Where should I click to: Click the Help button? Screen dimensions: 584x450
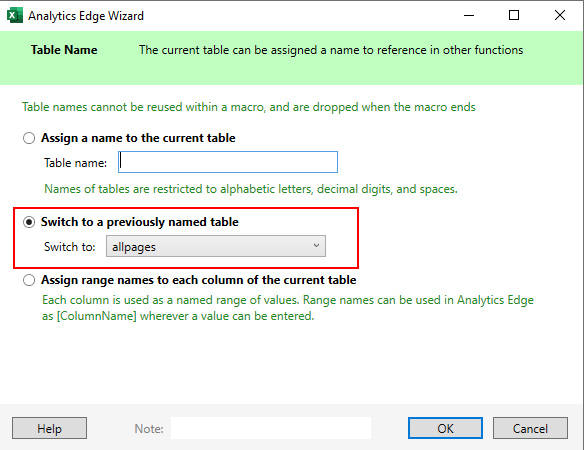click(x=50, y=428)
